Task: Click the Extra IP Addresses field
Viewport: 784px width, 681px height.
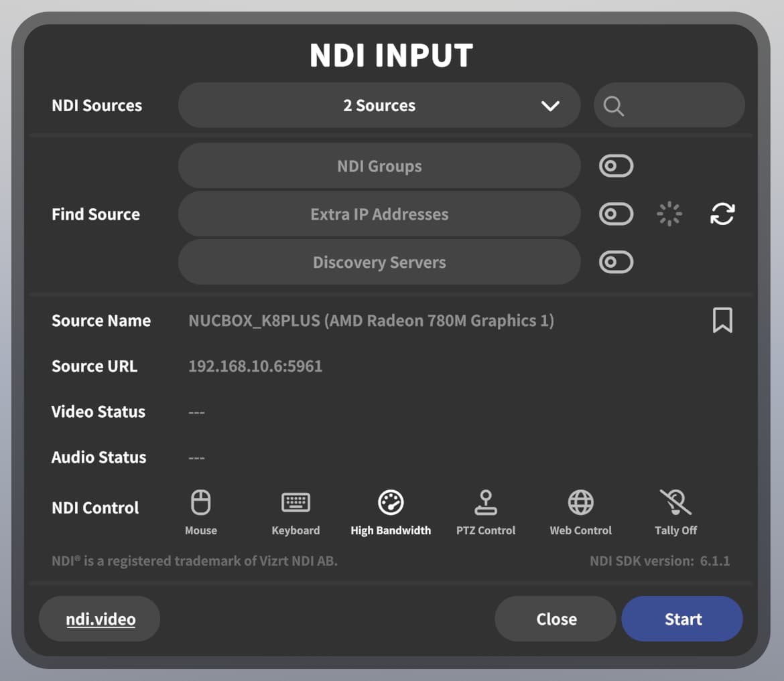Action: (379, 214)
